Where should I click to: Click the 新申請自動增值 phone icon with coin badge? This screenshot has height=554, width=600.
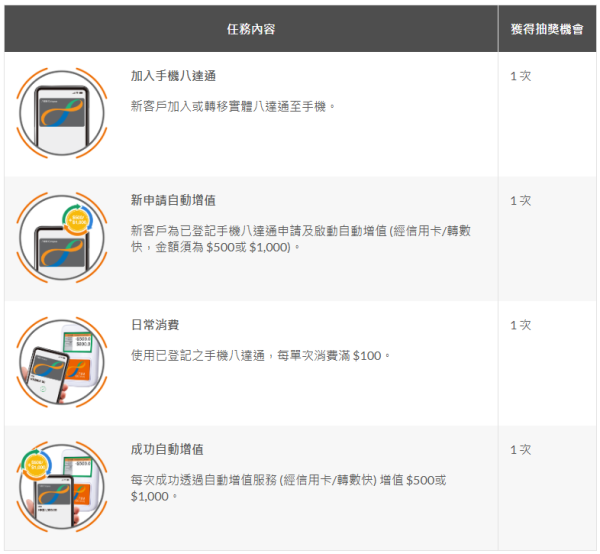(62, 238)
